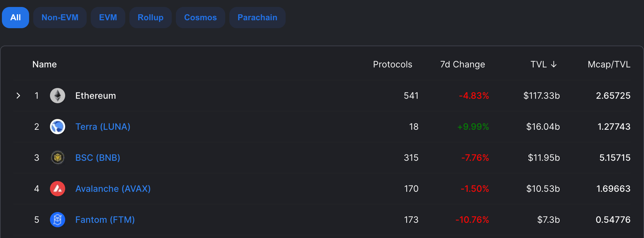Click the TVL sort arrow icon

[x=554, y=65]
